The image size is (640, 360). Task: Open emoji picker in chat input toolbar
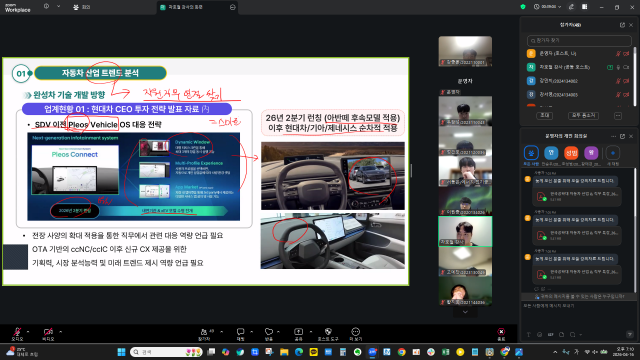(540, 335)
